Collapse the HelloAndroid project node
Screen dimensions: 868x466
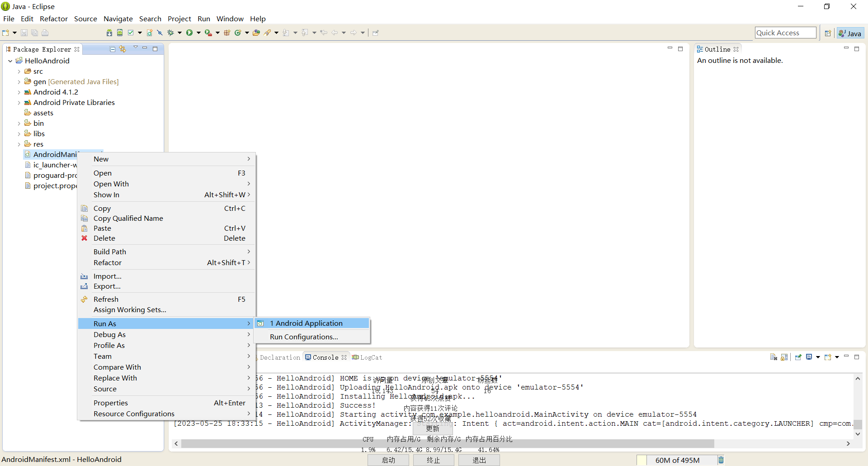coord(10,61)
